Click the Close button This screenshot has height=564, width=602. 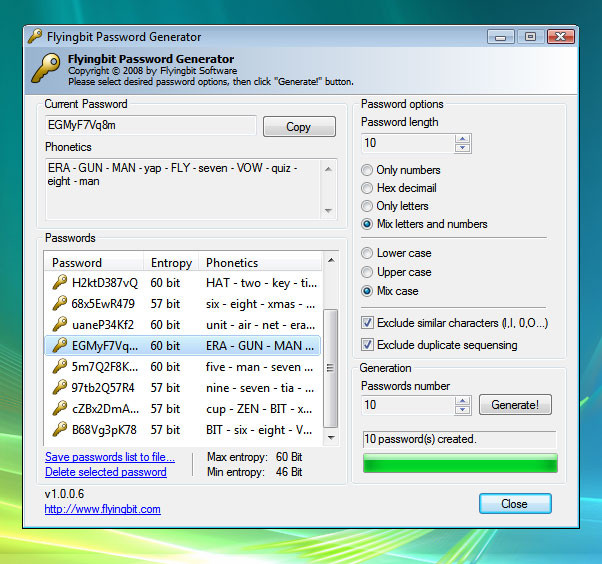[515, 503]
